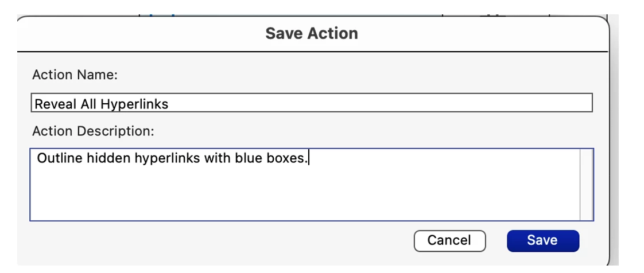Place cursor on word 'Reveal' in name field

tap(56, 104)
